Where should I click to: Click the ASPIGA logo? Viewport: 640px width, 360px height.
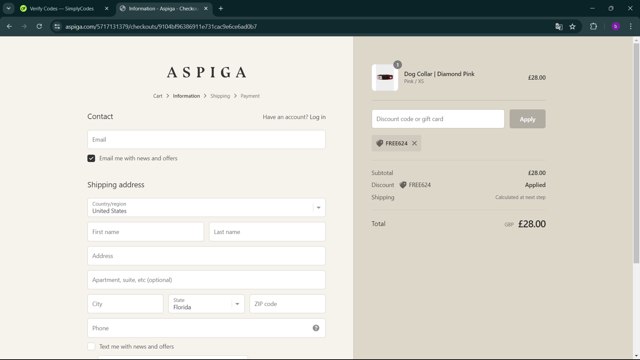[207, 73]
